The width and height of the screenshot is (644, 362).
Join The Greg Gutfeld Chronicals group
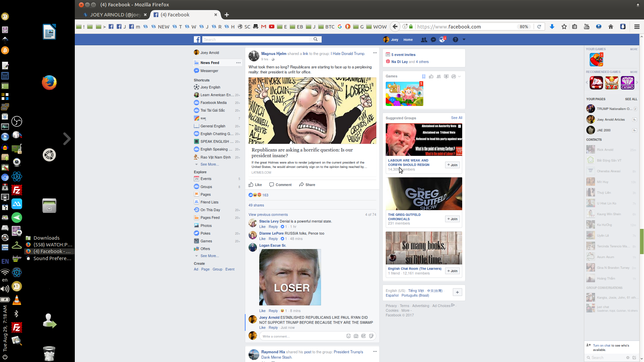pyautogui.click(x=452, y=219)
